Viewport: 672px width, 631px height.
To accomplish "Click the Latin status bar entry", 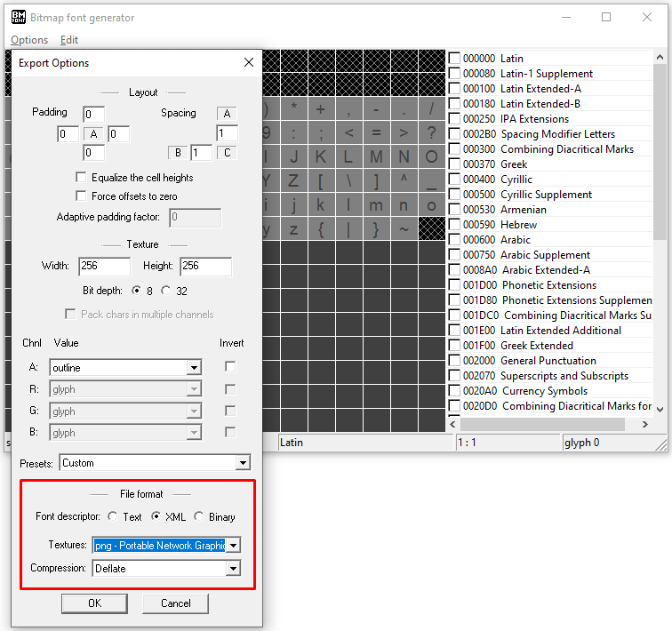I will 365,442.
